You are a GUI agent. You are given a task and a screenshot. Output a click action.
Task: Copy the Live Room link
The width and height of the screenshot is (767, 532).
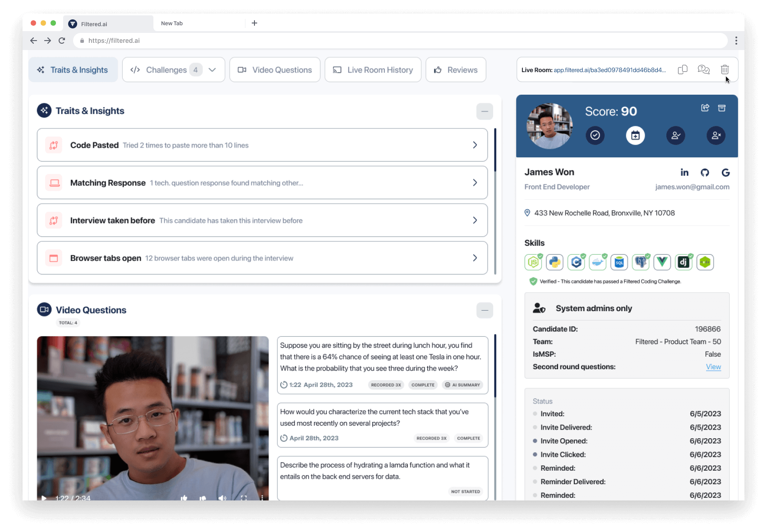tap(682, 70)
